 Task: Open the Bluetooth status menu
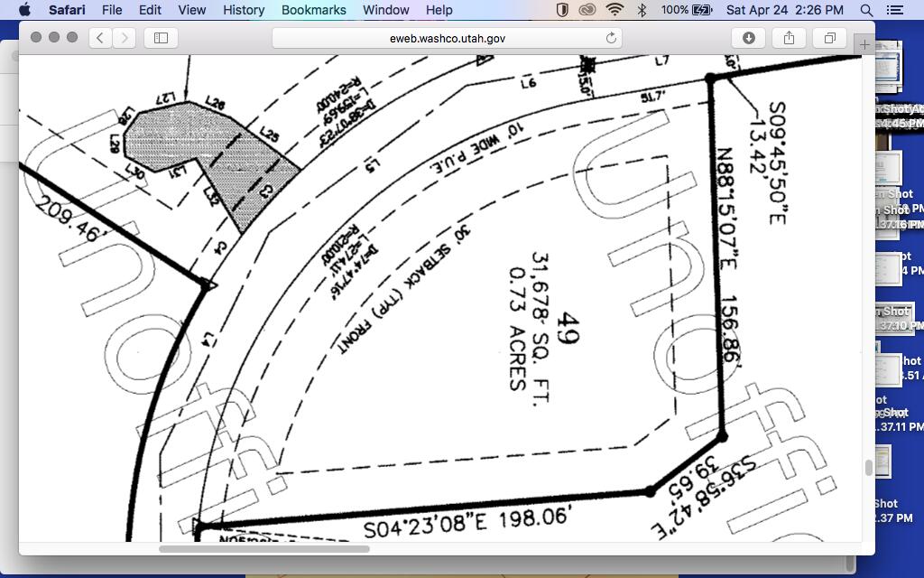coord(642,9)
